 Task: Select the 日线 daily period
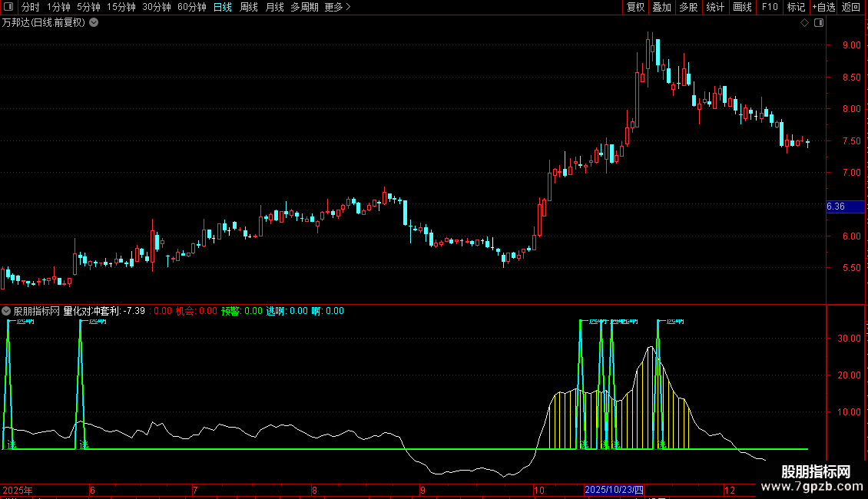tap(223, 7)
